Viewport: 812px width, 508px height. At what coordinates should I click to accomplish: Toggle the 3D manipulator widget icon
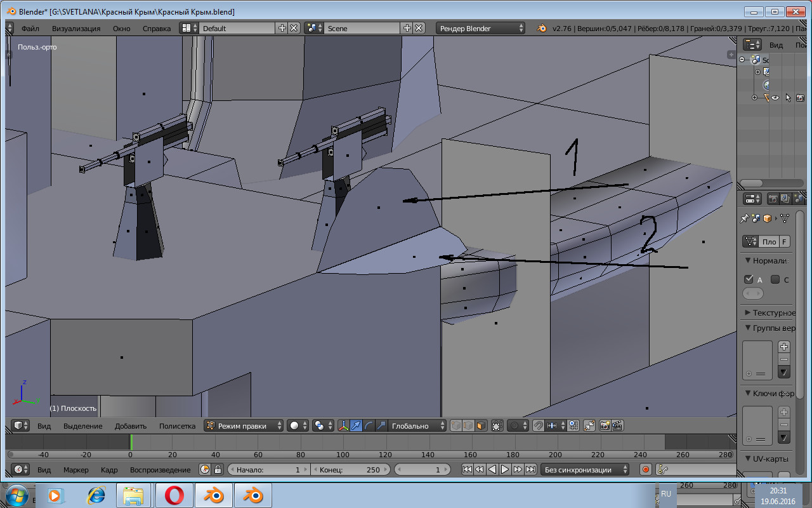(x=343, y=426)
